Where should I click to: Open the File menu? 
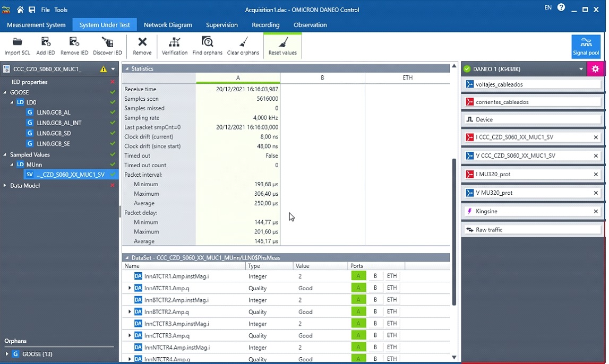(46, 10)
